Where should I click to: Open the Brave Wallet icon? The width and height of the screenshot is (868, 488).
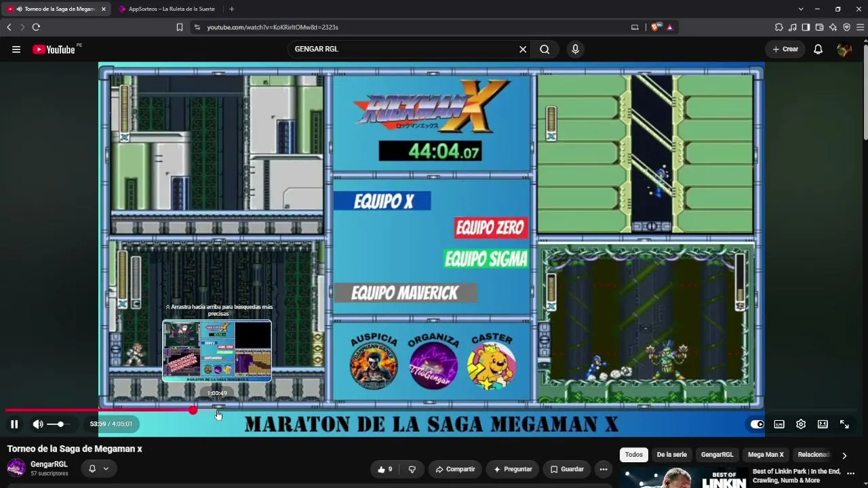click(819, 27)
